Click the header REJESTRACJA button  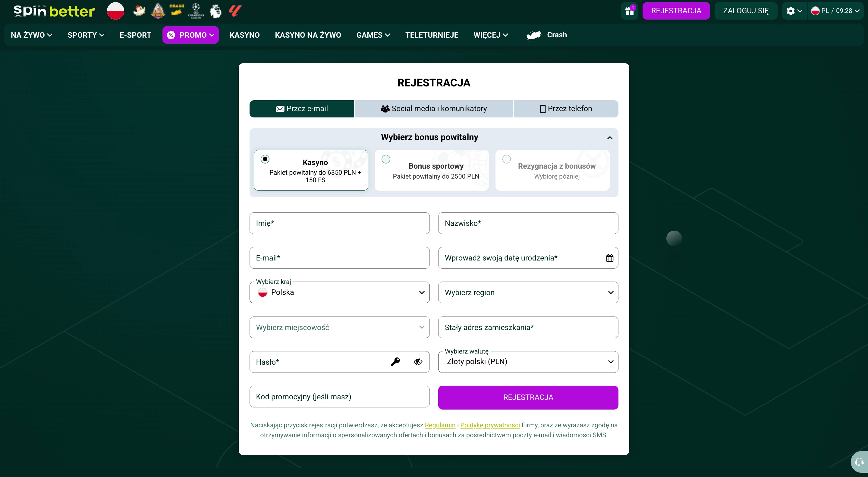[676, 11]
